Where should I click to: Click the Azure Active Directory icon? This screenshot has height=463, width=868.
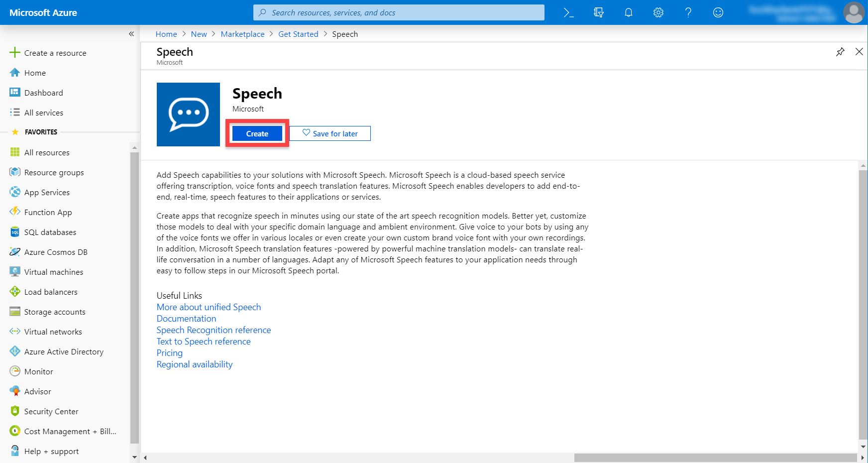[x=15, y=351]
